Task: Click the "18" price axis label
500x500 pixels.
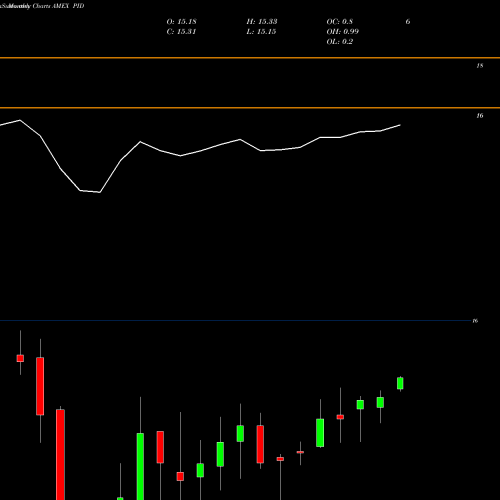Action: pos(480,66)
